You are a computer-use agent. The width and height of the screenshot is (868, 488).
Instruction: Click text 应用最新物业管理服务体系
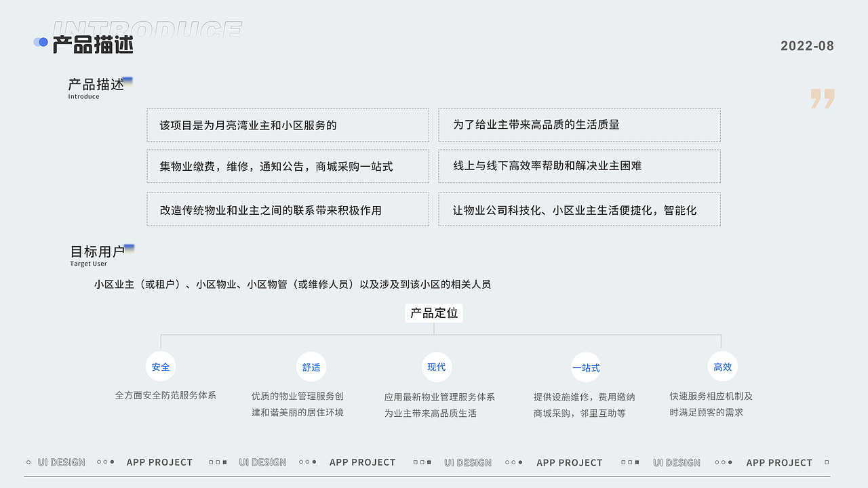[439, 397]
